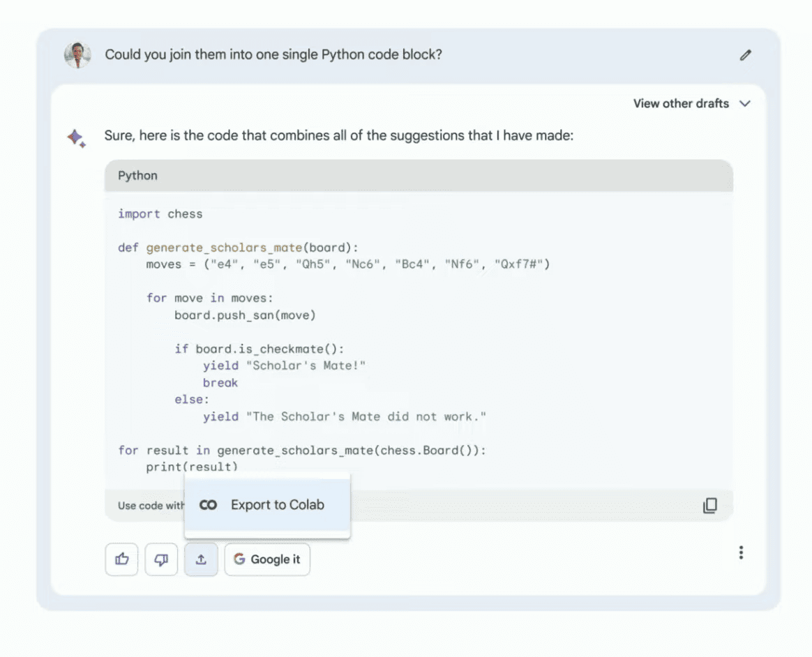
Task: Click the pencil icon to edit the prompt
Action: pos(745,55)
